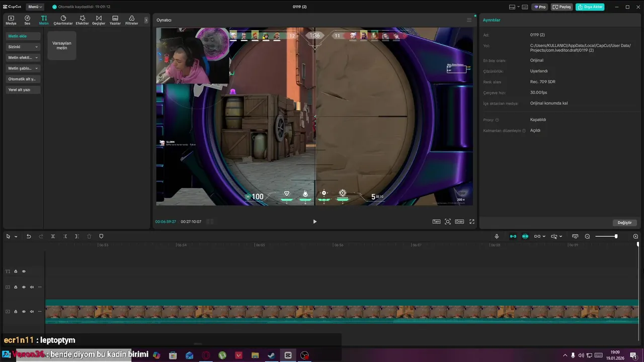Image resolution: width=644 pixels, height=362 pixels.
Task: Open the Windows notification center
Action: [633, 355]
